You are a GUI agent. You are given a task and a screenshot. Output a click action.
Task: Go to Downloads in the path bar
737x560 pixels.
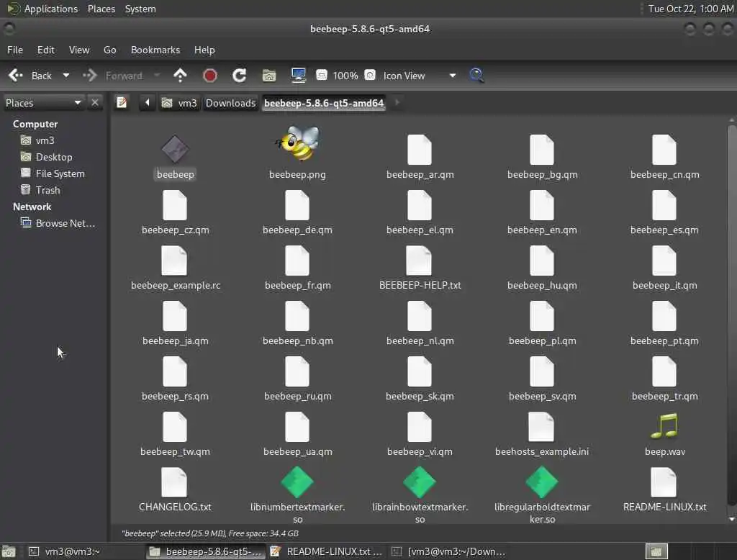[230, 103]
